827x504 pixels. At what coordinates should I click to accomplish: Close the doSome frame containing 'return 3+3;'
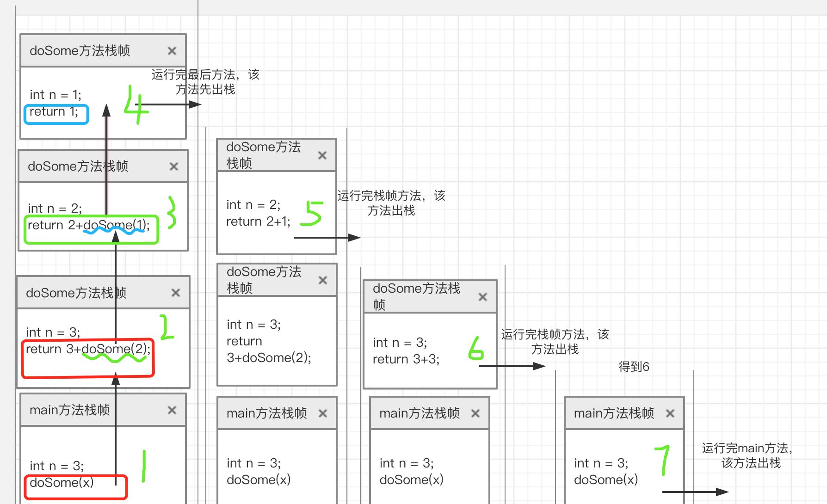pyautogui.click(x=483, y=297)
